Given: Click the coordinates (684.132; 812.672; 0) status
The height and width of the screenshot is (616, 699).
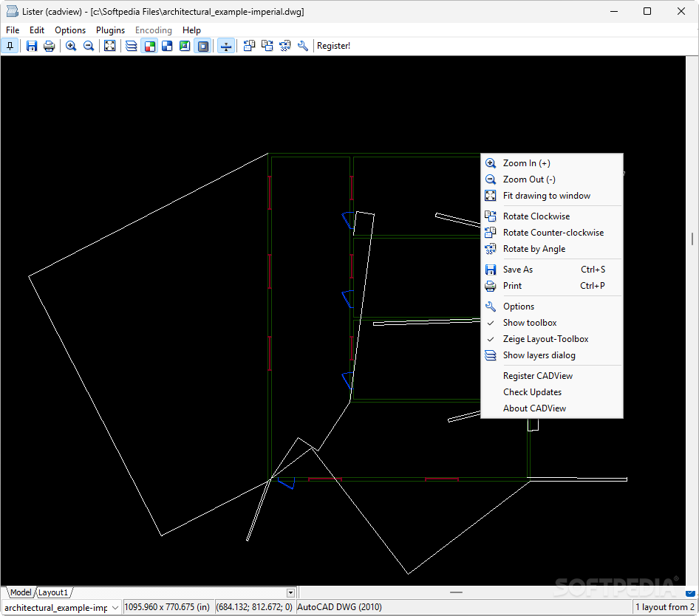Looking at the screenshot, I should coord(254,607).
